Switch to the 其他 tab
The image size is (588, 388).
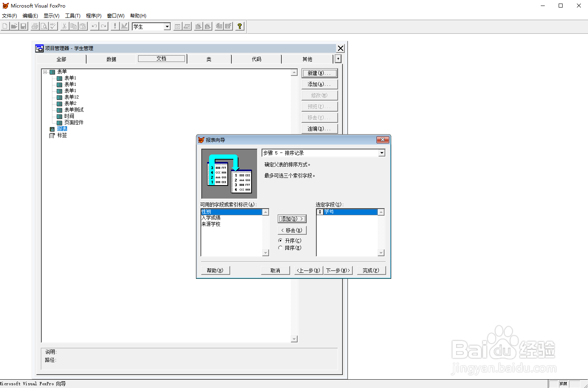click(307, 59)
